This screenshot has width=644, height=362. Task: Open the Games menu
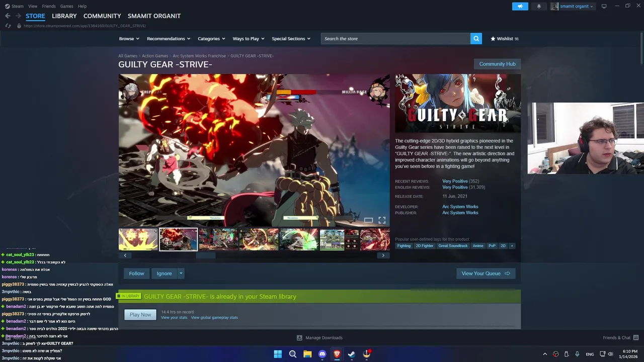coord(66,6)
